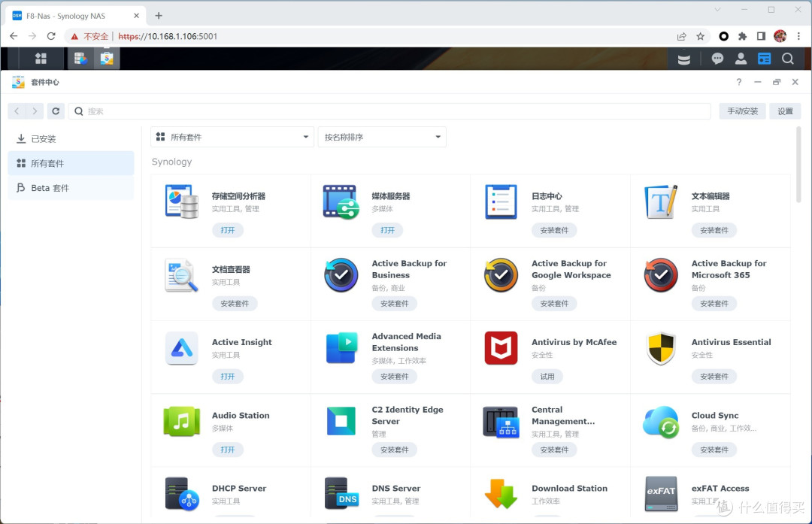812x524 pixels.
Task: Install 文本编辑器 via 安装套件 button
Action: coord(714,230)
